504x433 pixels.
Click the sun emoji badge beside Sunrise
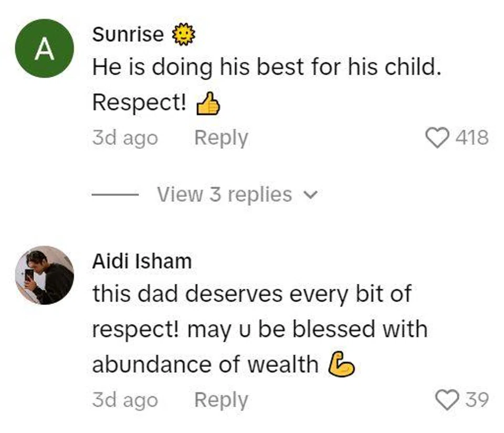pos(183,36)
